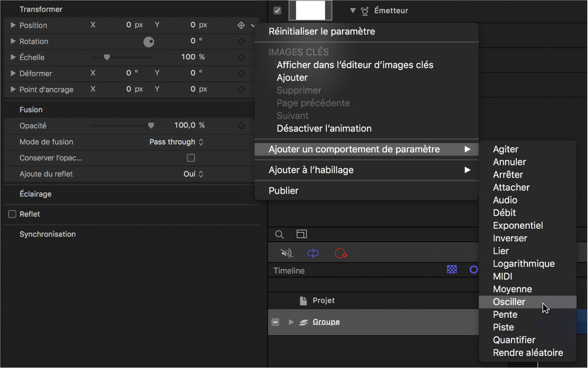
Task: Select the search magnifier in the timeline pane
Action: (279, 234)
